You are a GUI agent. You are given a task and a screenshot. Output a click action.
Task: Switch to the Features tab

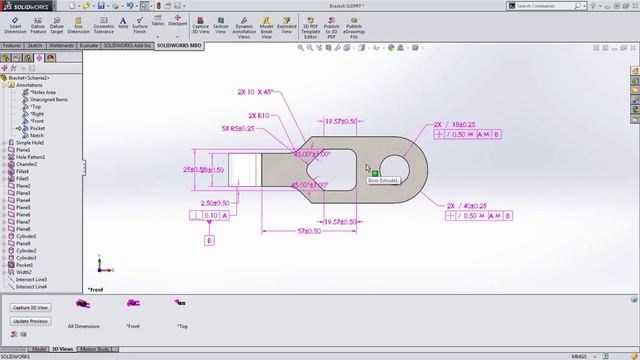12,46
